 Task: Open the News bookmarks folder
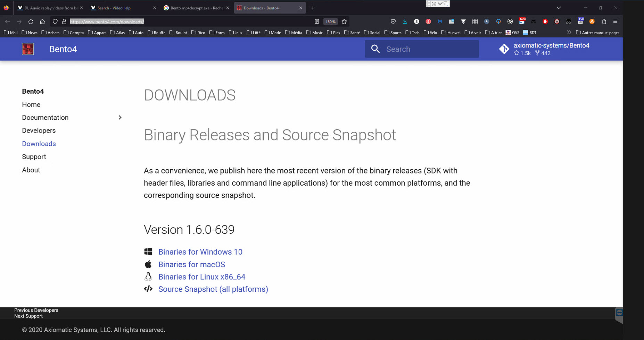[30, 33]
